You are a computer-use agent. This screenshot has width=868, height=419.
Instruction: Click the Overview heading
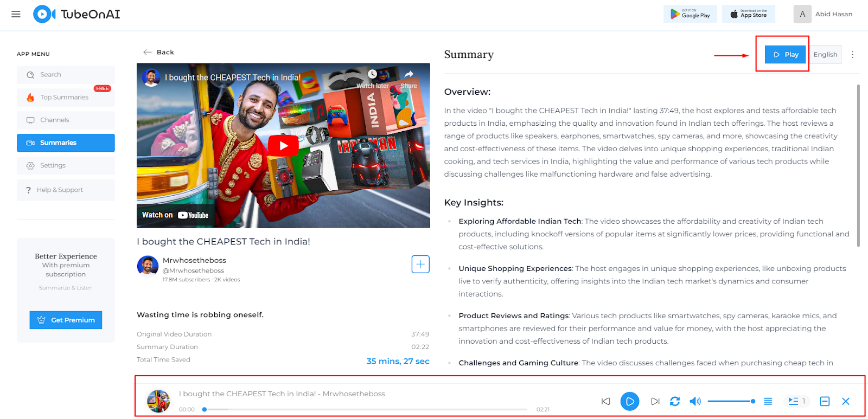pyautogui.click(x=467, y=92)
